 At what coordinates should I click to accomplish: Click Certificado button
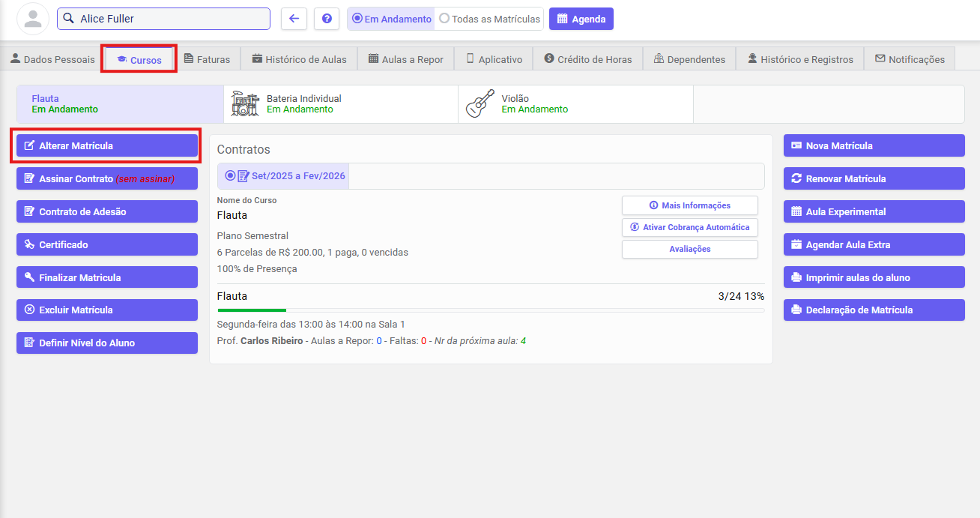point(107,244)
